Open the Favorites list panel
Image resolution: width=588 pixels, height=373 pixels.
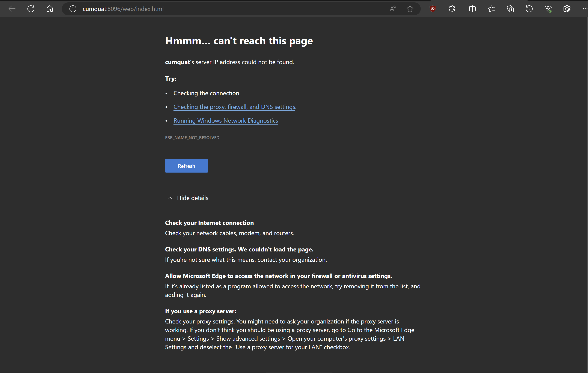coord(491,9)
